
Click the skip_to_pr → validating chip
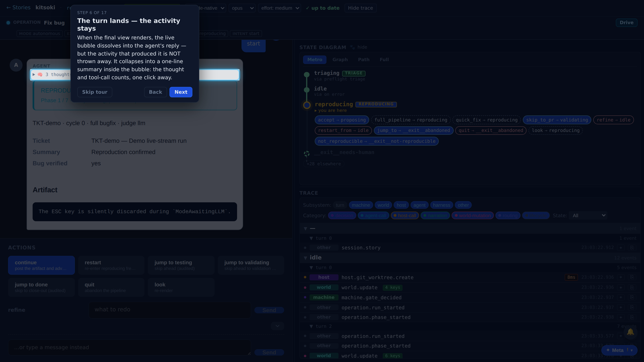pyautogui.click(x=557, y=120)
